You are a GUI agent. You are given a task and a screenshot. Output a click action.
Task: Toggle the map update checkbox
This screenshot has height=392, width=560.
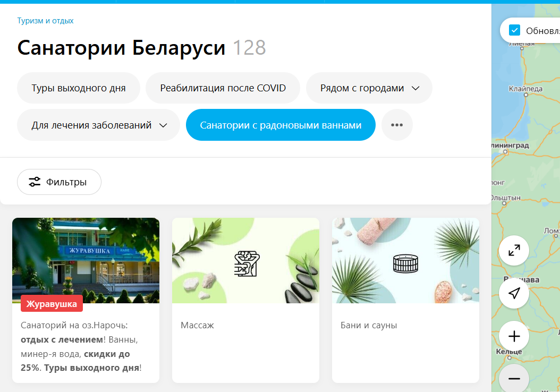515,30
